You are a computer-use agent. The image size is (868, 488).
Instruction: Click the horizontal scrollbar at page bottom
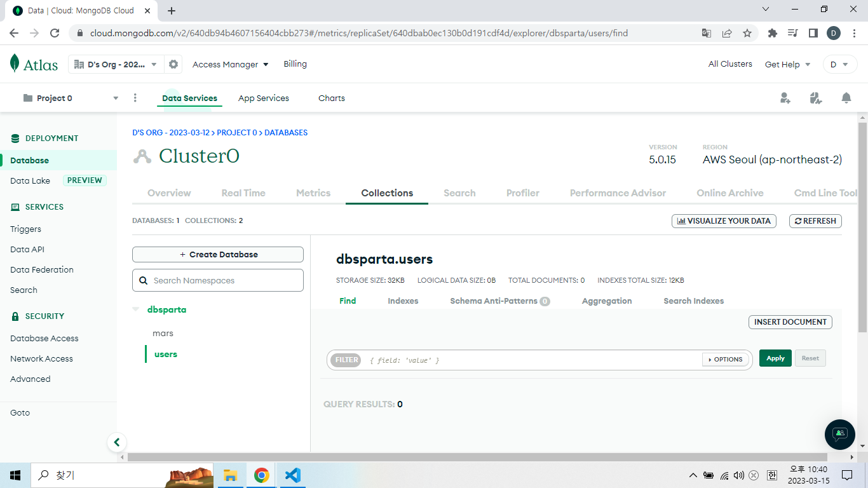click(477, 457)
